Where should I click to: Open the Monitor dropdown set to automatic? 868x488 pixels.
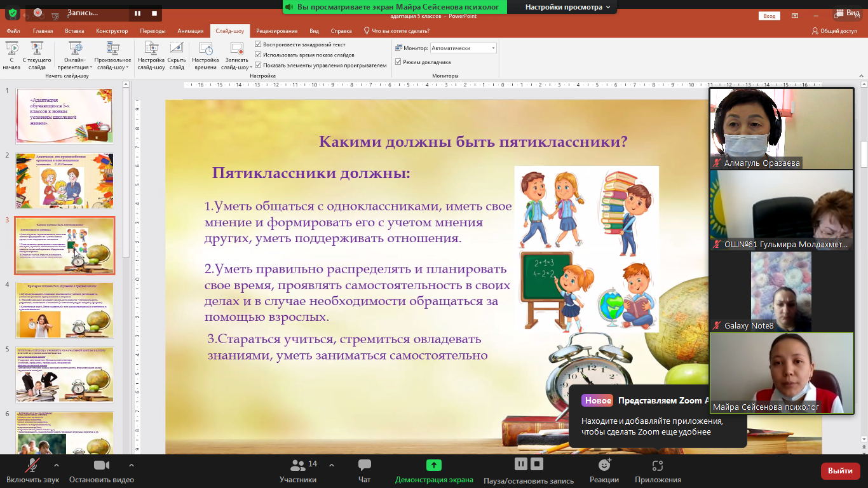(463, 48)
